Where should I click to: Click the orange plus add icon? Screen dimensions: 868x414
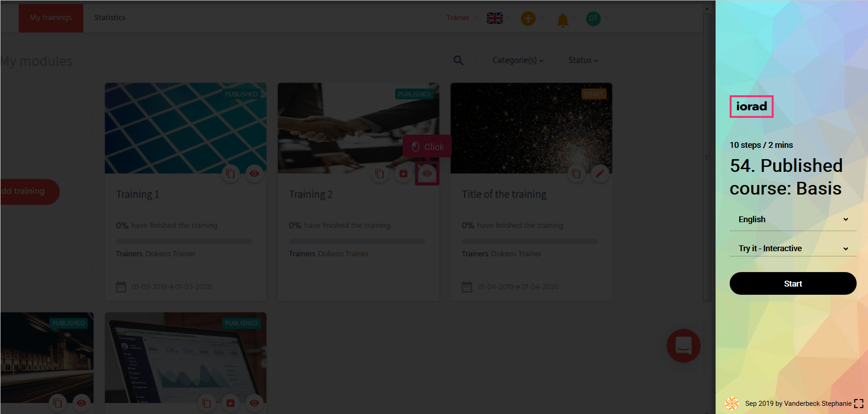(528, 19)
